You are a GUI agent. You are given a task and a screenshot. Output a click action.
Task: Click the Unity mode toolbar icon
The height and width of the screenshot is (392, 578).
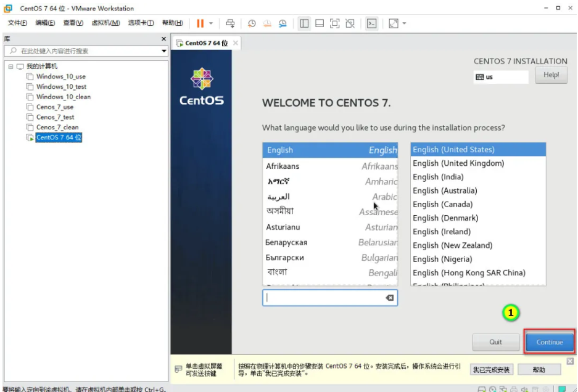point(350,23)
